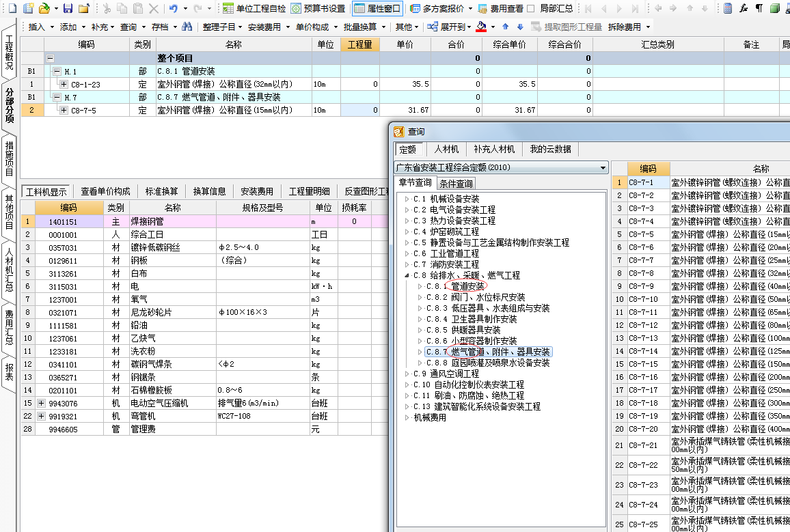Expand the C8-7-5 item row
The width and height of the screenshot is (790, 532).
click(x=64, y=110)
